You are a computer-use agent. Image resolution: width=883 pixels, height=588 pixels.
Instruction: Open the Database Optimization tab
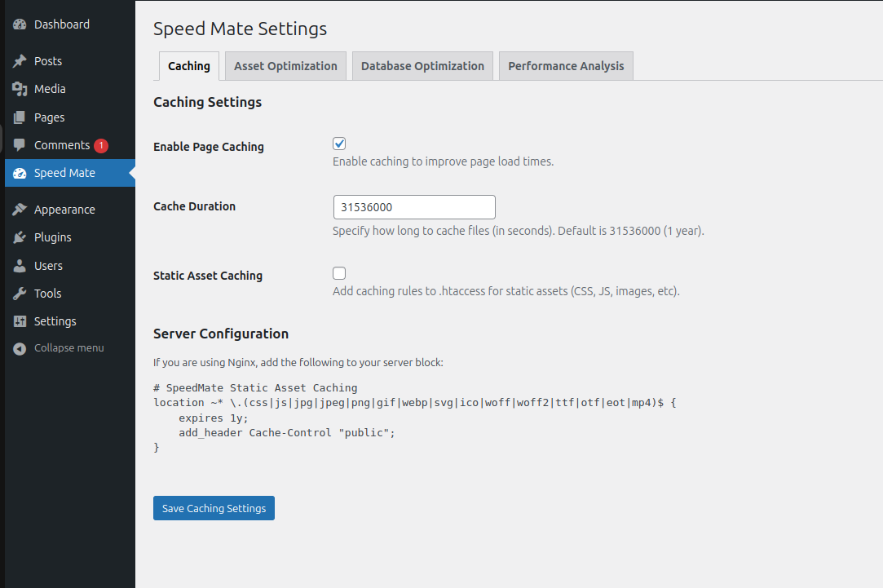pyautogui.click(x=422, y=66)
